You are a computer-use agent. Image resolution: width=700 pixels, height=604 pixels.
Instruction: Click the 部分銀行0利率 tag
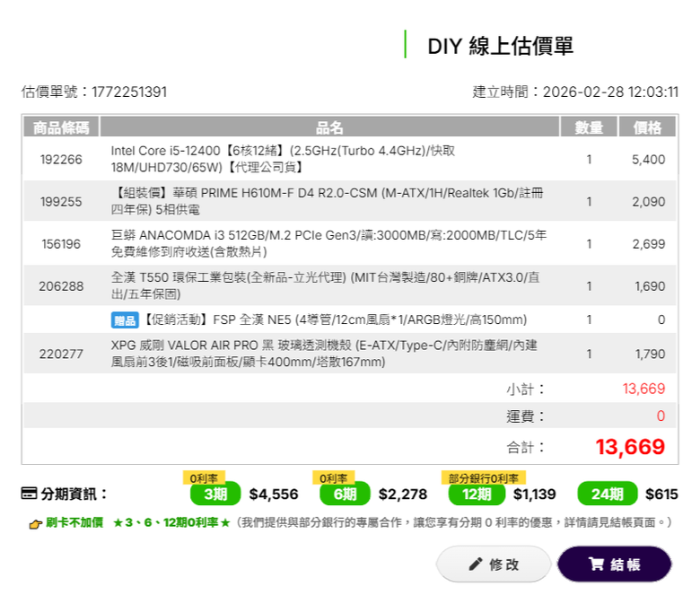coord(483,477)
